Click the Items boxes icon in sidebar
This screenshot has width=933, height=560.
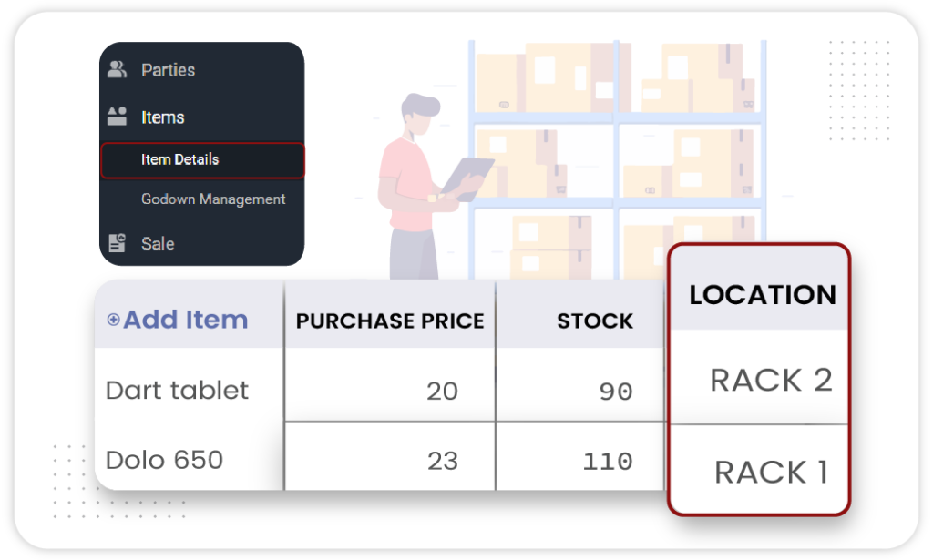(x=117, y=117)
